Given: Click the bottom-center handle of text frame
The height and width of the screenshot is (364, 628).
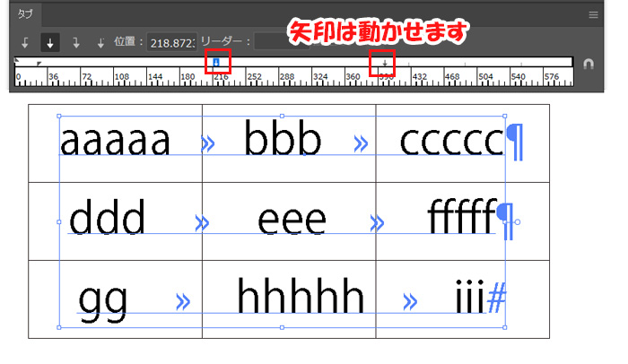Looking at the screenshot, I should click(282, 327).
